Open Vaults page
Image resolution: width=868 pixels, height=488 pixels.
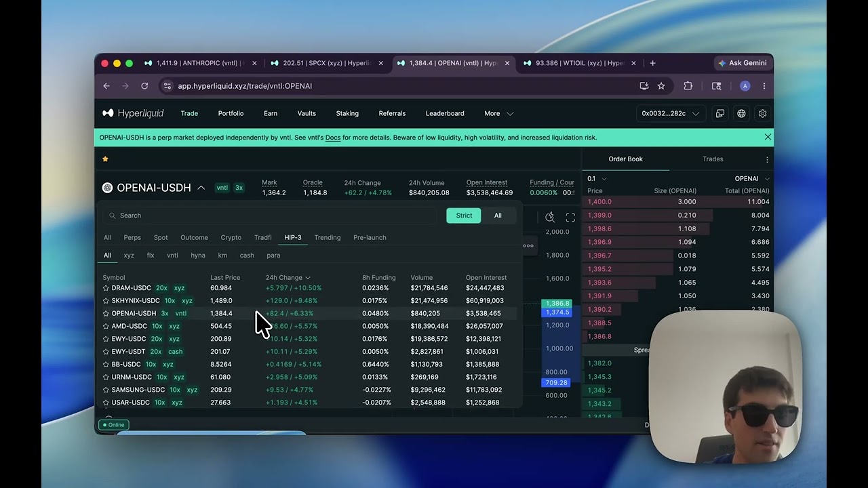(x=307, y=113)
